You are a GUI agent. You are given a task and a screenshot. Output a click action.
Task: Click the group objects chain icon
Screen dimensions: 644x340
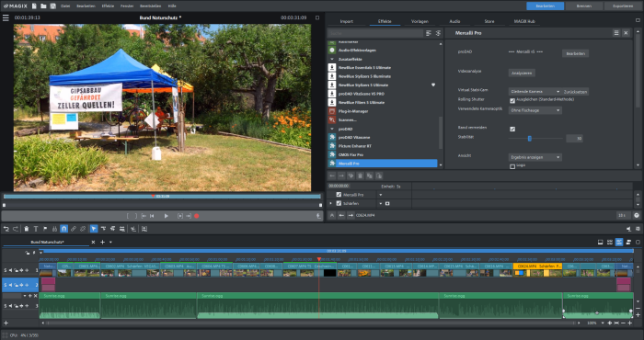(x=74, y=229)
